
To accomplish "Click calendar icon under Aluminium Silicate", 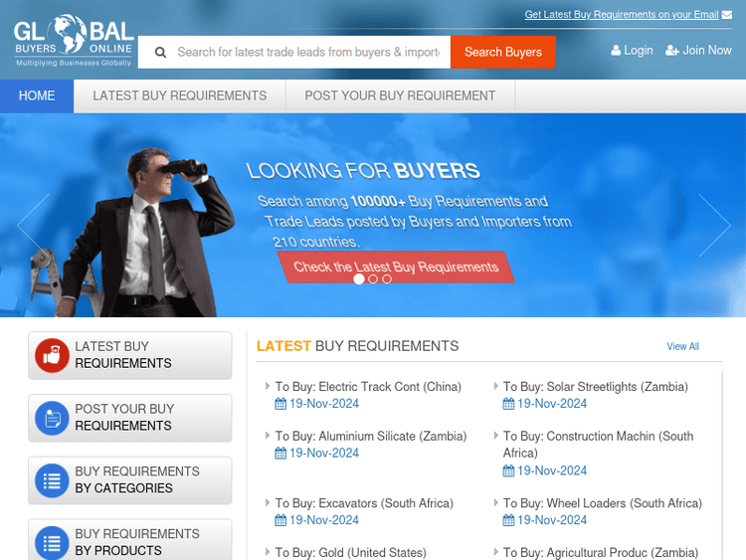I will pos(280,454).
